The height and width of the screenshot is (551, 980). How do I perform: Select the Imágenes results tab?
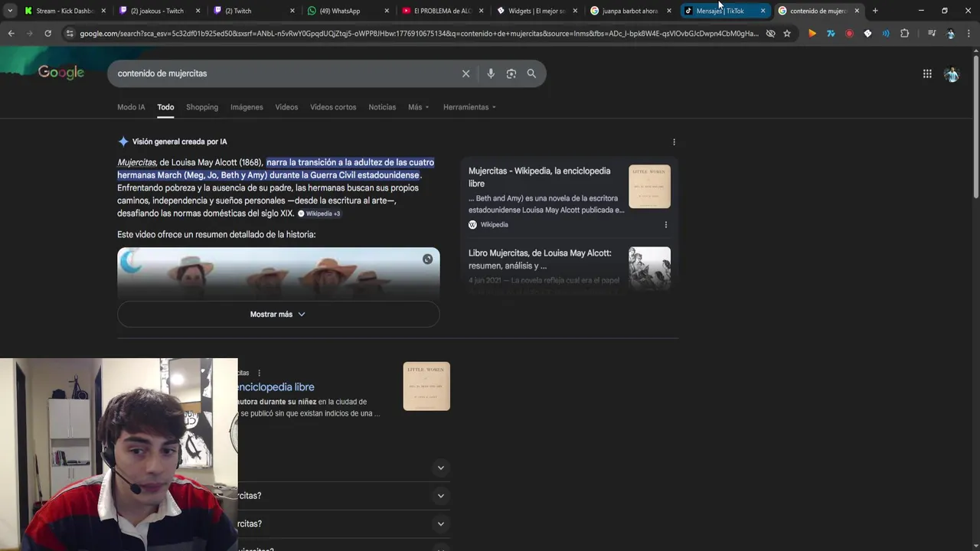247,107
